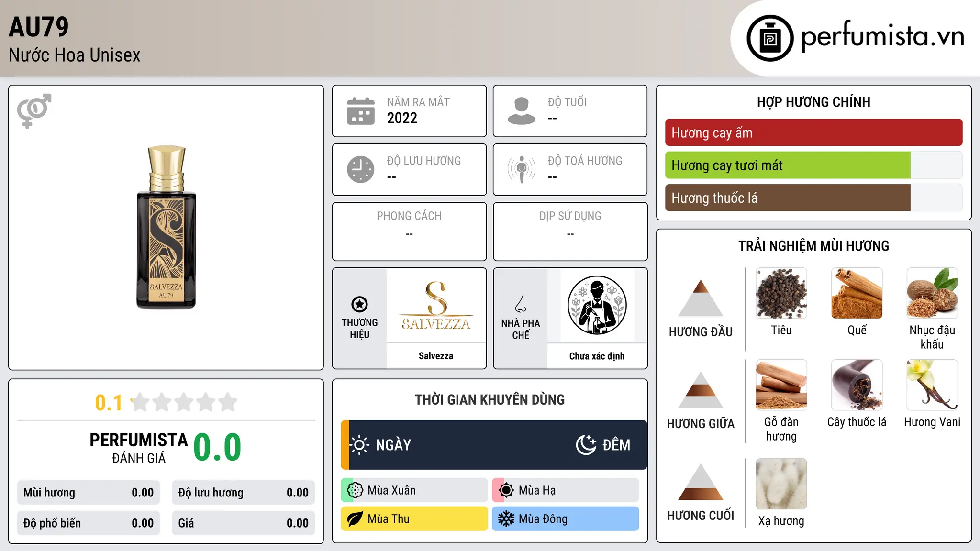Open the Quế cinnamon note image
Image resolution: width=980 pixels, height=551 pixels.
[857, 293]
